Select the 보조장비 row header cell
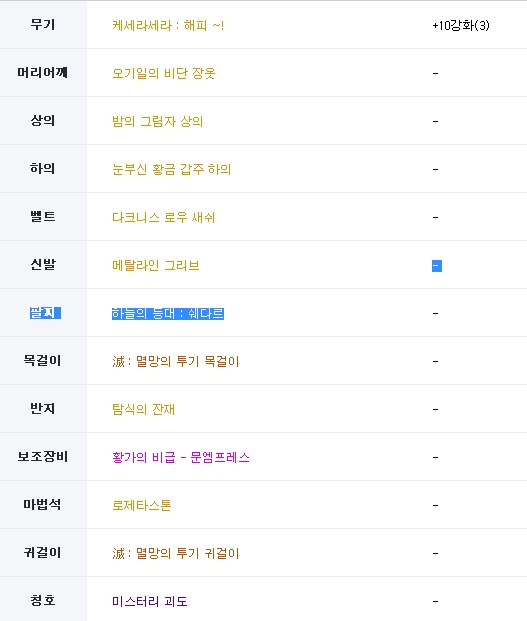The height and width of the screenshot is (621, 527). [43, 457]
